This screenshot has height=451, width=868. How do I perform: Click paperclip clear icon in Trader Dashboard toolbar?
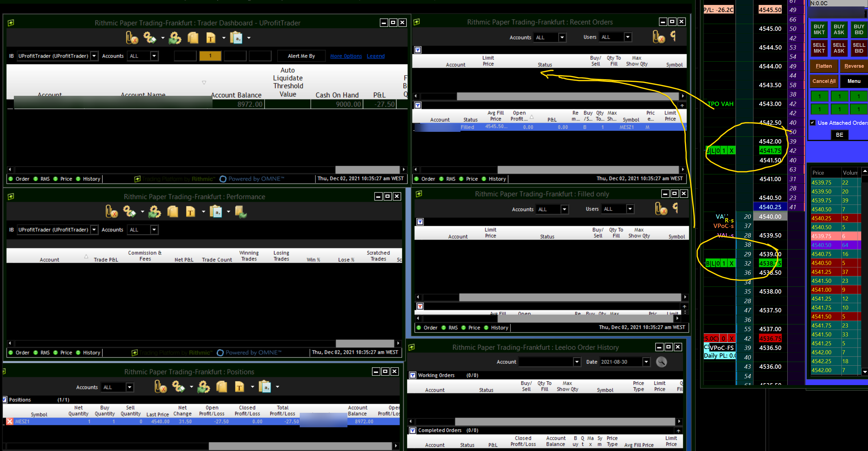(132, 38)
